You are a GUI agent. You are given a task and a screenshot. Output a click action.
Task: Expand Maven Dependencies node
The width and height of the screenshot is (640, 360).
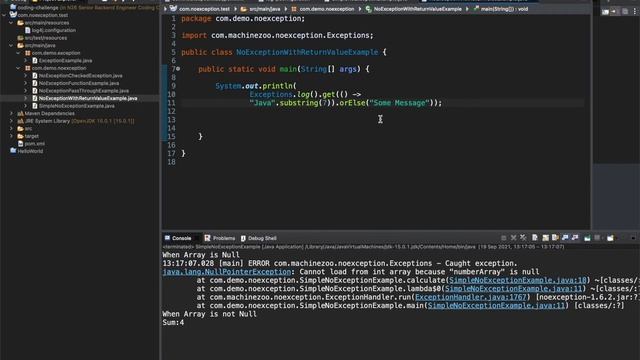click(x=11, y=113)
